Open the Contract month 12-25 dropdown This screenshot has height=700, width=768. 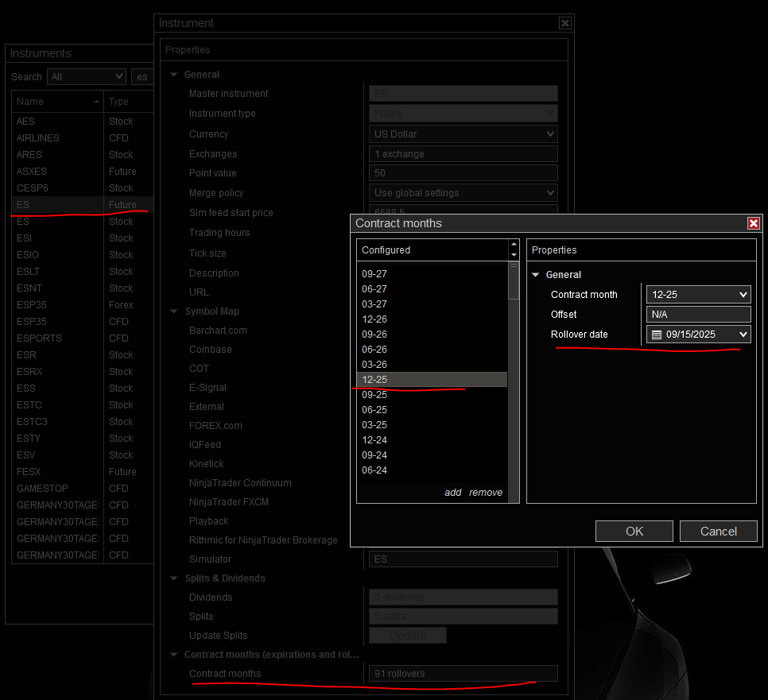click(743, 295)
